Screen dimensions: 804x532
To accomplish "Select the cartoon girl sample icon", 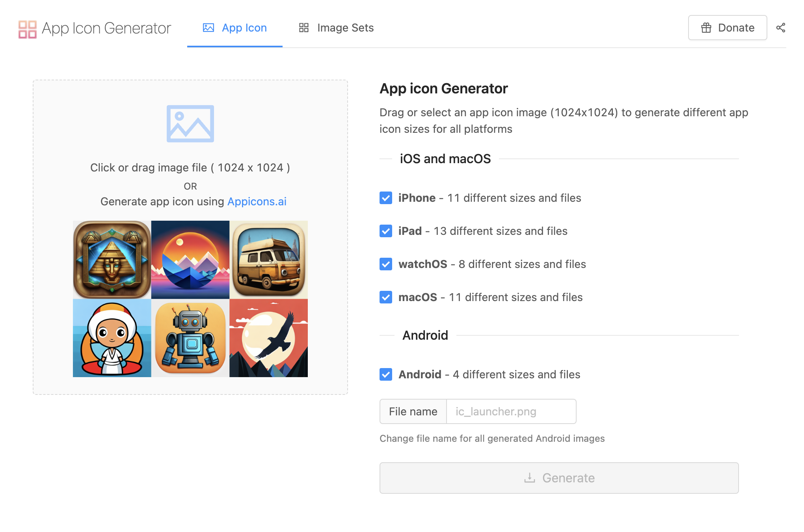I will click(112, 338).
